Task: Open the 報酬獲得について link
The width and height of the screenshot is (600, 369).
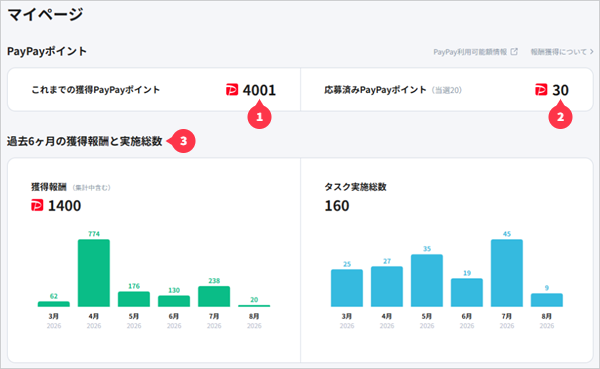Action: pyautogui.click(x=562, y=52)
